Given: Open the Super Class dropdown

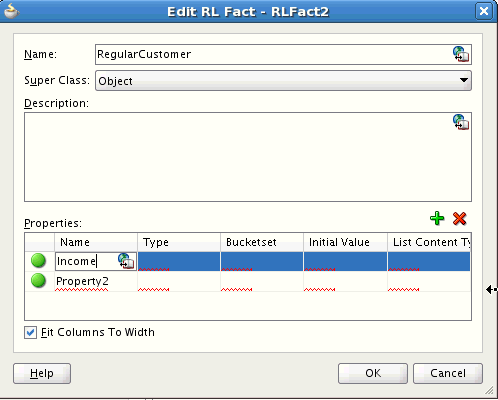Looking at the screenshot, I should click(283, 80).
